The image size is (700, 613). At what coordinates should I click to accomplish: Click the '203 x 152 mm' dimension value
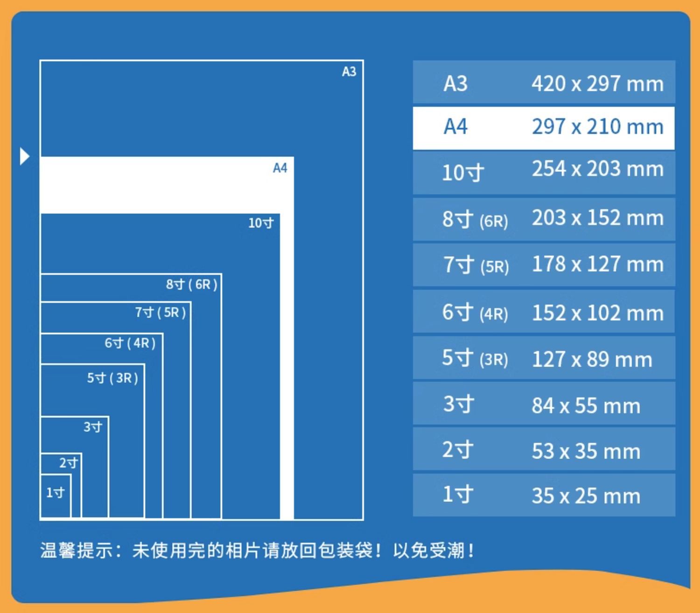tap(597, 218)
